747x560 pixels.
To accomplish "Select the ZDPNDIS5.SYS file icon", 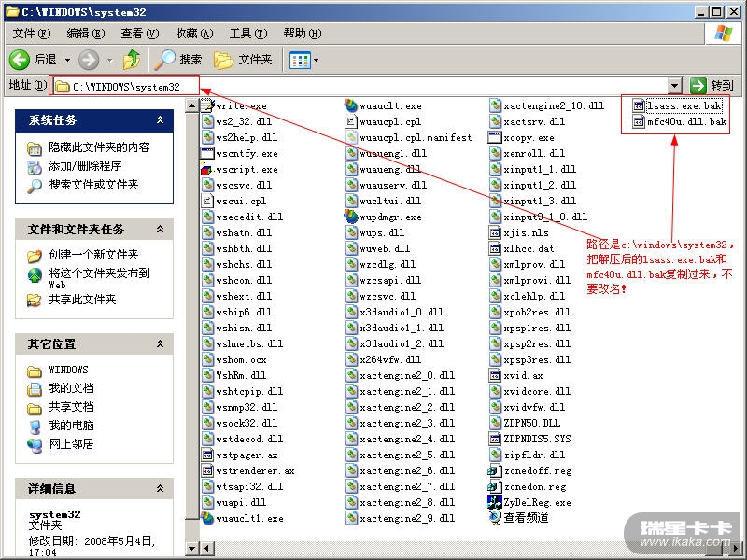I will [x=495, y=439].
